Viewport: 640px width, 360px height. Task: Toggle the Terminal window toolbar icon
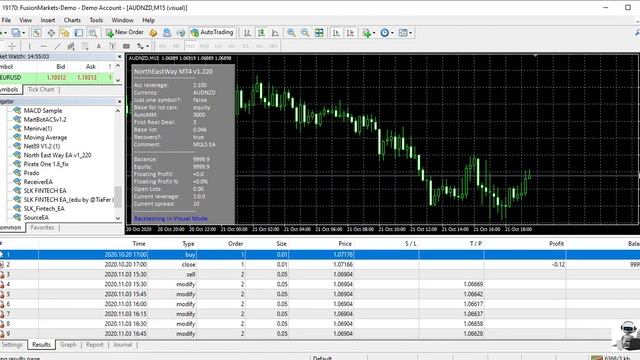pyautogui.click(x=79, y=33)
